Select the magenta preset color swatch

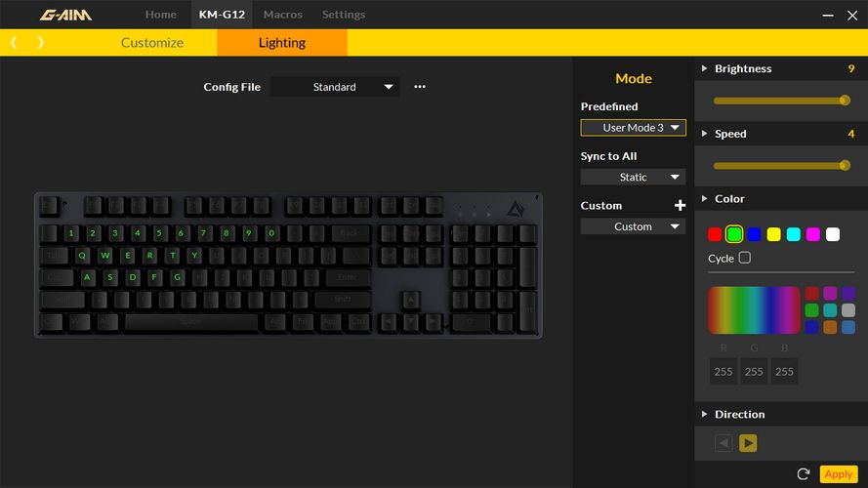(x=813, y=234)
